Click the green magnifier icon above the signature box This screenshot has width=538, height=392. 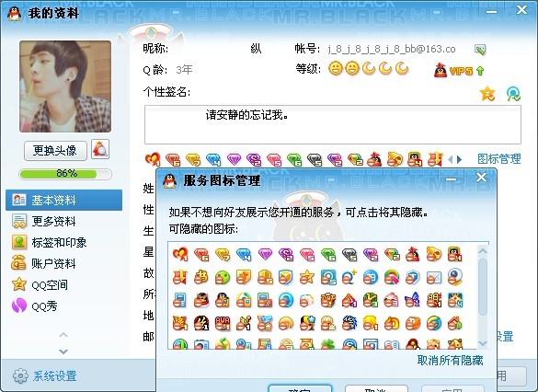point(513,93)
